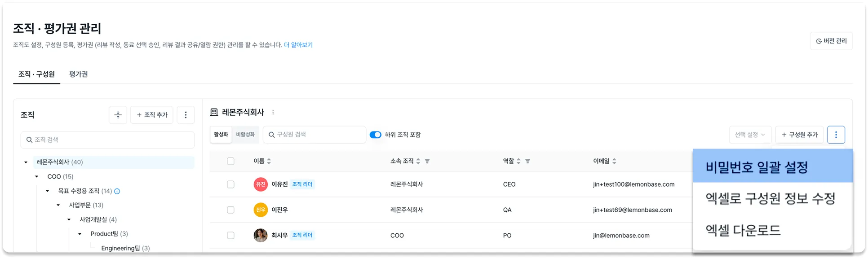
Task: Select Engineering팀 (3) in the tree
Action: (x=125, y=248)
